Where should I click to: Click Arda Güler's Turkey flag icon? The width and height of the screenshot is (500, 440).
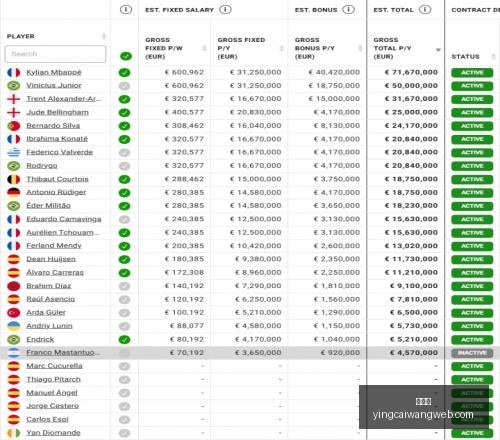(x=14, y=313)
